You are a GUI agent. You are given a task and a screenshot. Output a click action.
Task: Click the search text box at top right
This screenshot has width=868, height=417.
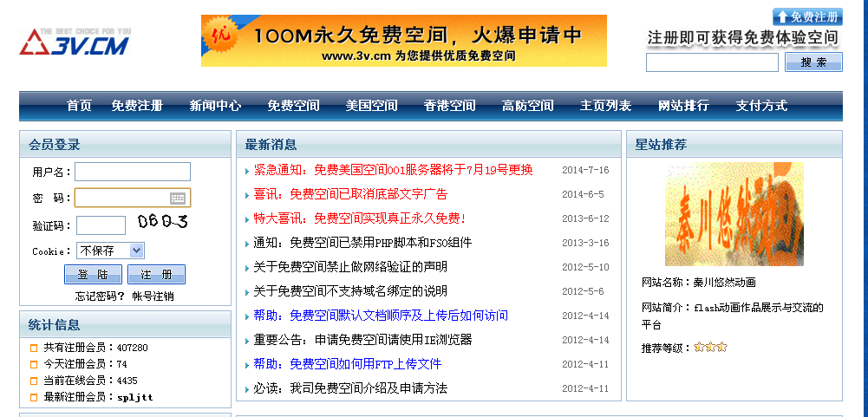712,62
